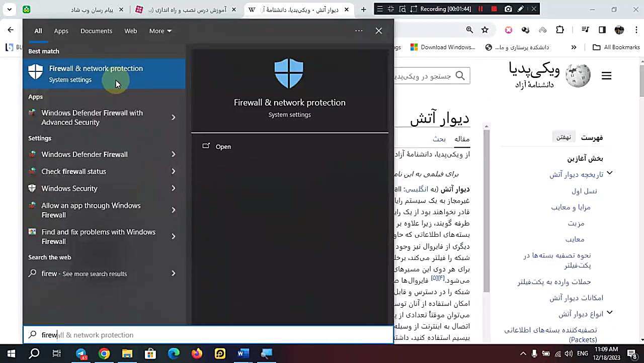The width and height of the screenshot is (644, 363).
Task: Expand Find and fix problems with Windows Firewall chevron
Action: [173, 236]
